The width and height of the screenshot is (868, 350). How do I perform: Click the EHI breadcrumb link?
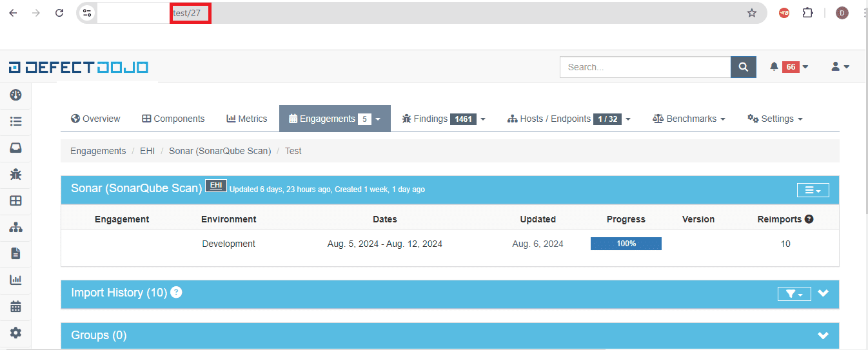[148, 151]
